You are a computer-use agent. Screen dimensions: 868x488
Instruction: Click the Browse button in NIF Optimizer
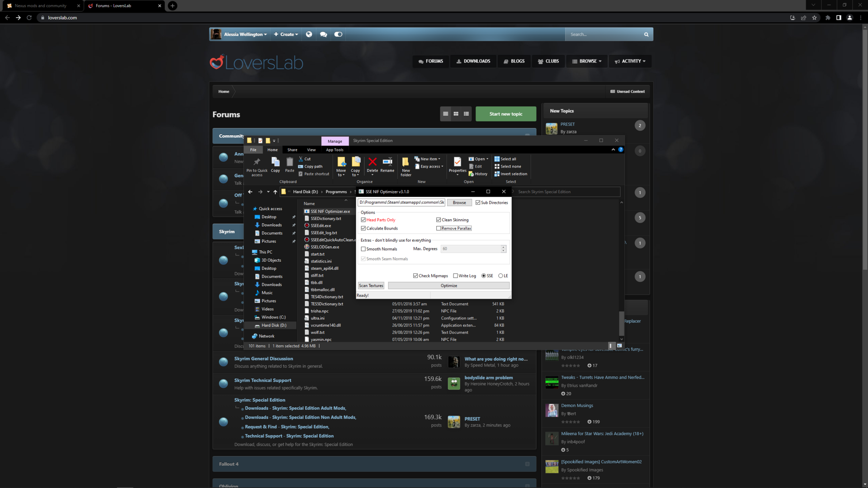(x=459, y=202)
